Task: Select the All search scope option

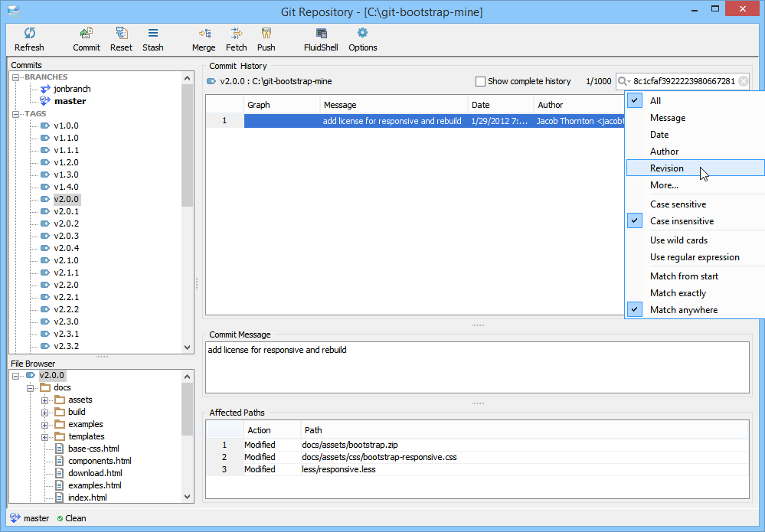Action: 695,101
